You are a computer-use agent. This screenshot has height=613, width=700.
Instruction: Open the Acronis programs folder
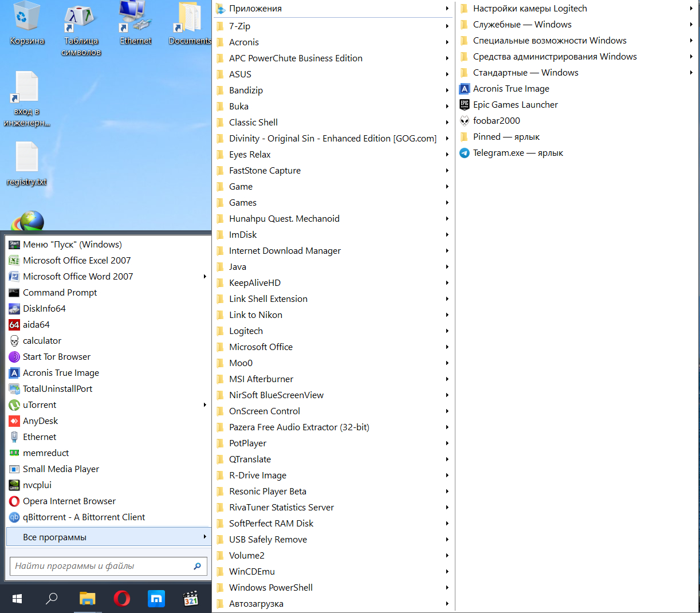[333, 42]
